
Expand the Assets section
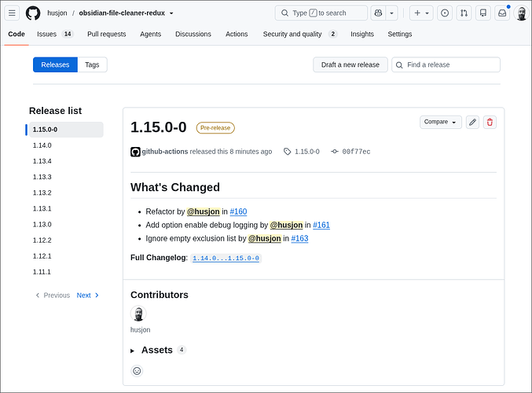158,350
